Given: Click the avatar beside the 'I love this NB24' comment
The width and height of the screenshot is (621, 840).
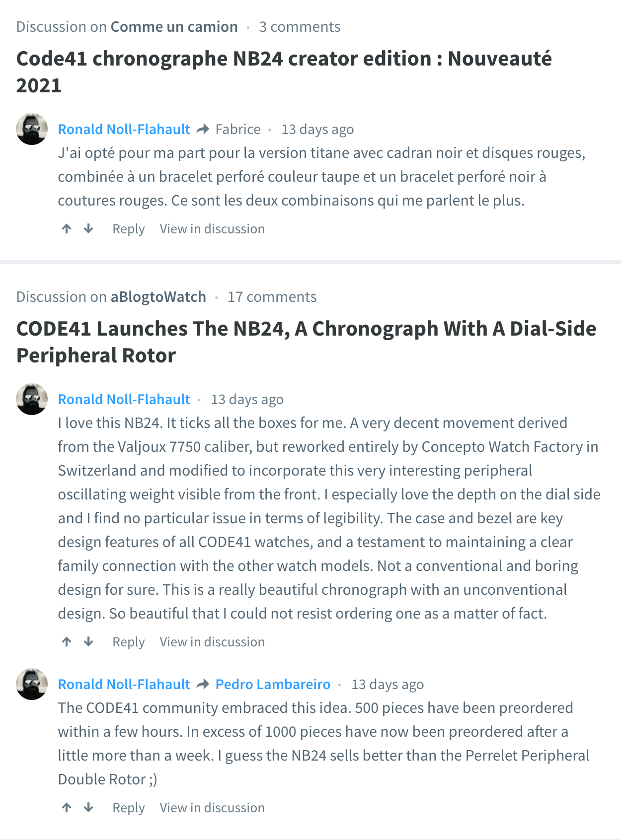Looking at the screenshot, I should click(32, 399).
